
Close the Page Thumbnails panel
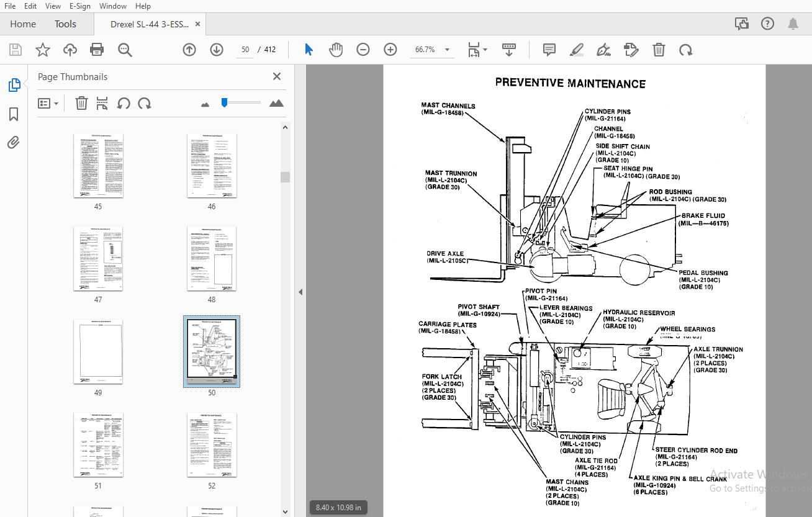pyautogui.click(x=277, y=76)
